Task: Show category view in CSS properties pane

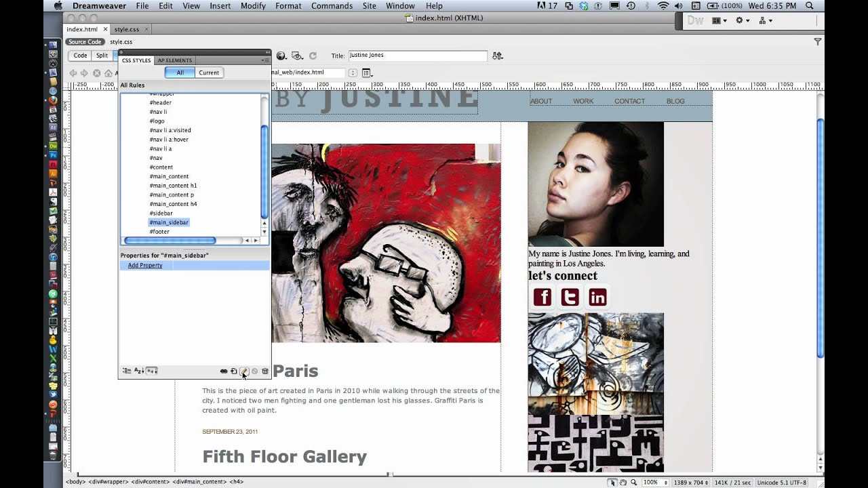Action: [x=127, y=371]
